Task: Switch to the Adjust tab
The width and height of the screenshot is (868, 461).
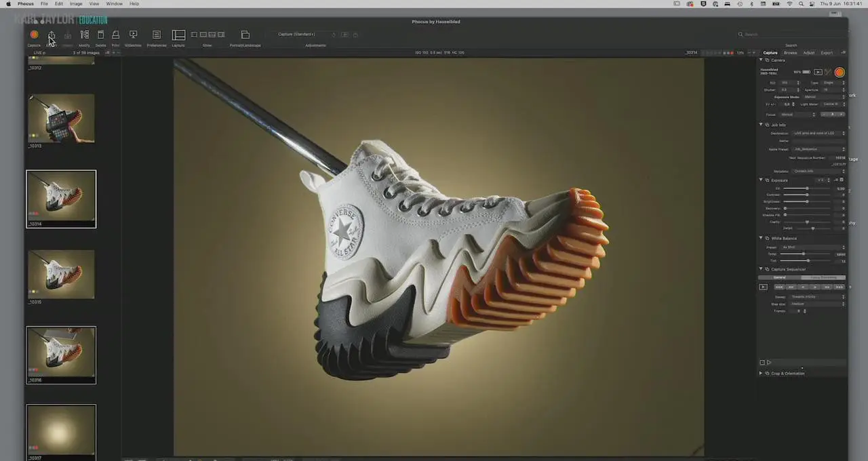Action: click(x=809, y=53)
